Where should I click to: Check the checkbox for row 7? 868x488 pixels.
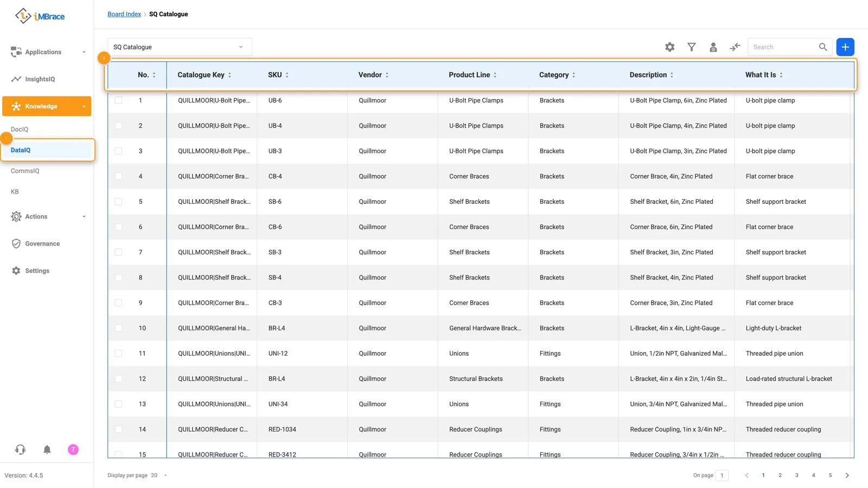(x=118, y=252)
